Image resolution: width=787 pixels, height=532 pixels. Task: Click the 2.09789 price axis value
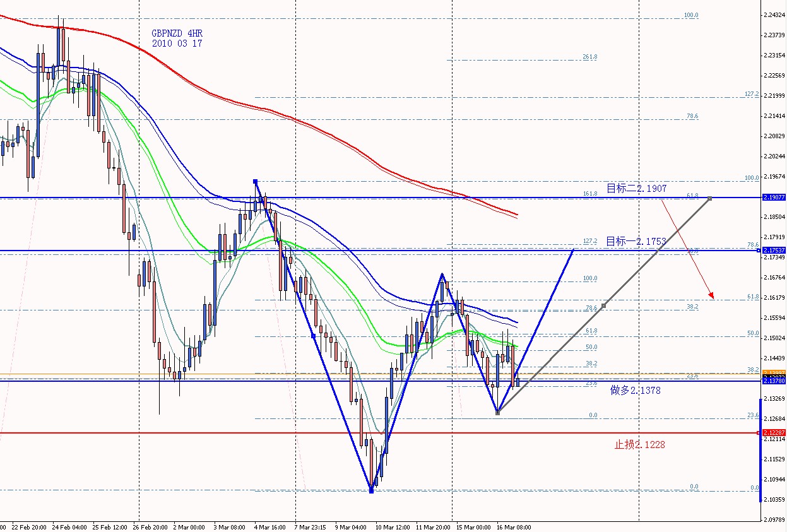click(773, 519)
